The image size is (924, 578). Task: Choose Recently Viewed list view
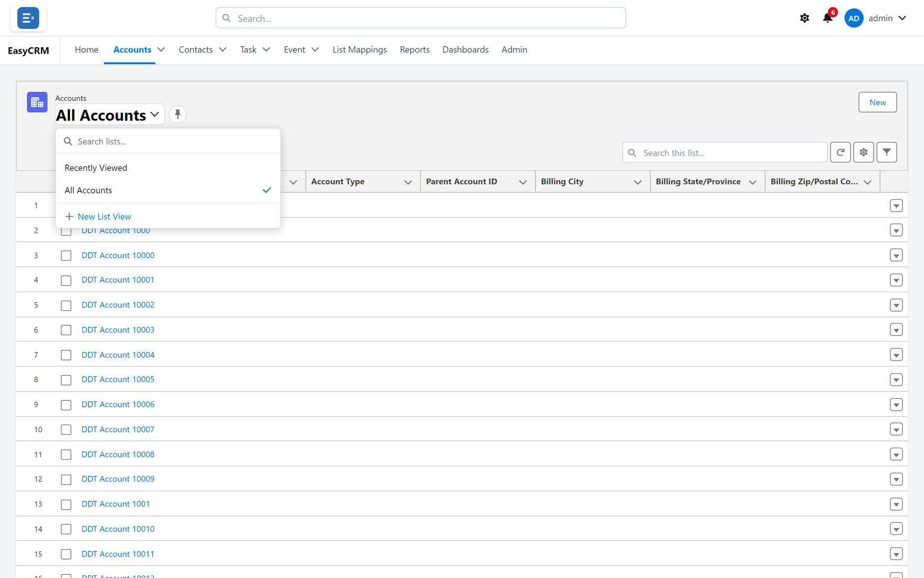point(168,168)
